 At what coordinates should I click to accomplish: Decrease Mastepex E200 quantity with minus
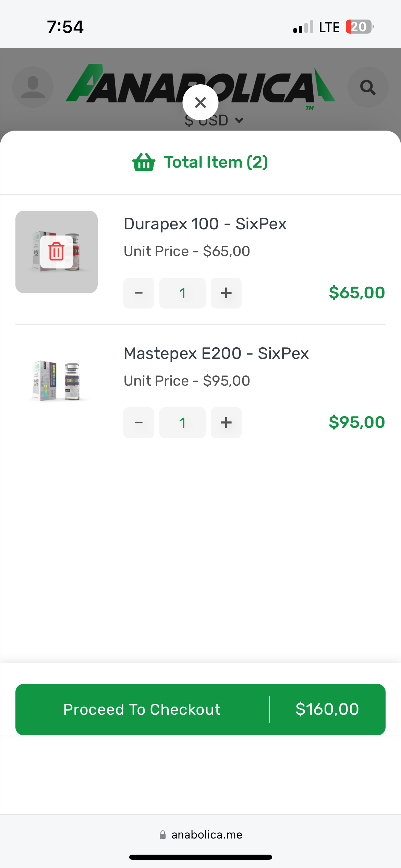click(x=139, y=423)
